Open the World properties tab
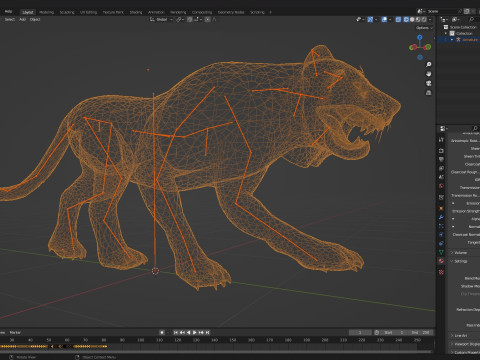This screenshot has height=360, width=480. 441,186
